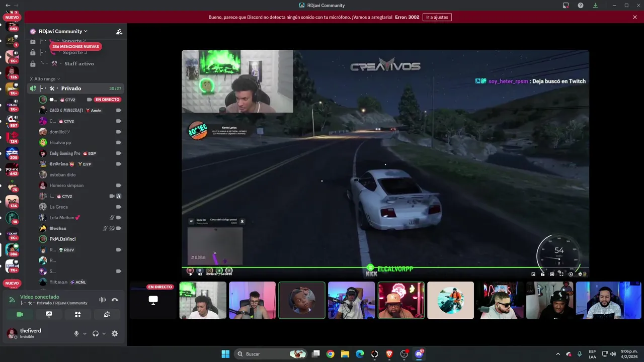
Task: Select participant 'Homero simpson'
Action: coord(80,186)
